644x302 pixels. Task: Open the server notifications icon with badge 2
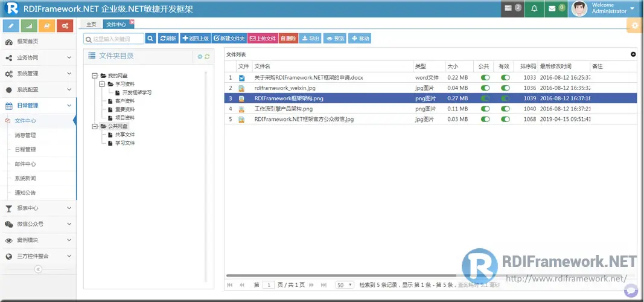(x=512, y=8)
